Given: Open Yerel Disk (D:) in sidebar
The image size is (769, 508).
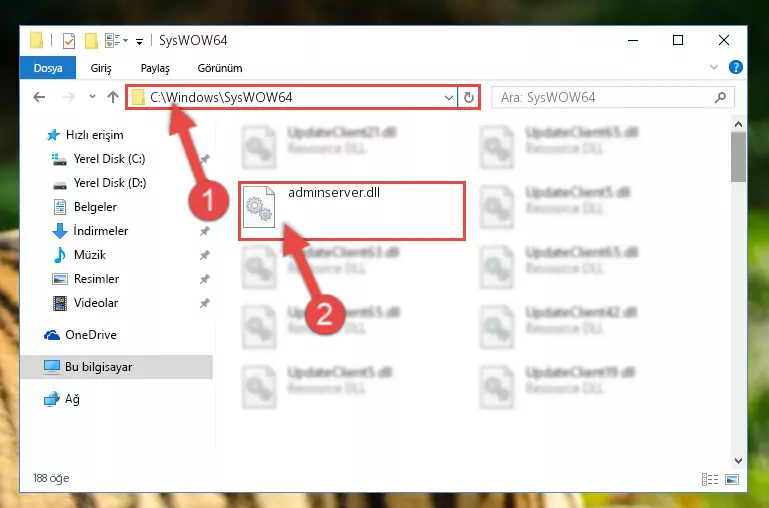Looking at the screenshot, I should click(x=99, y=183).
